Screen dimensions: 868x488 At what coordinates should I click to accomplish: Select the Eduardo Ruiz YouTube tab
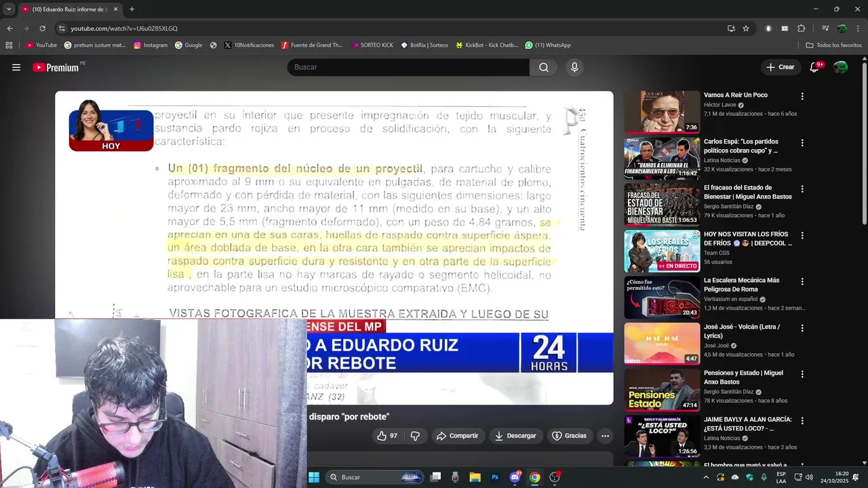point(70,9)
